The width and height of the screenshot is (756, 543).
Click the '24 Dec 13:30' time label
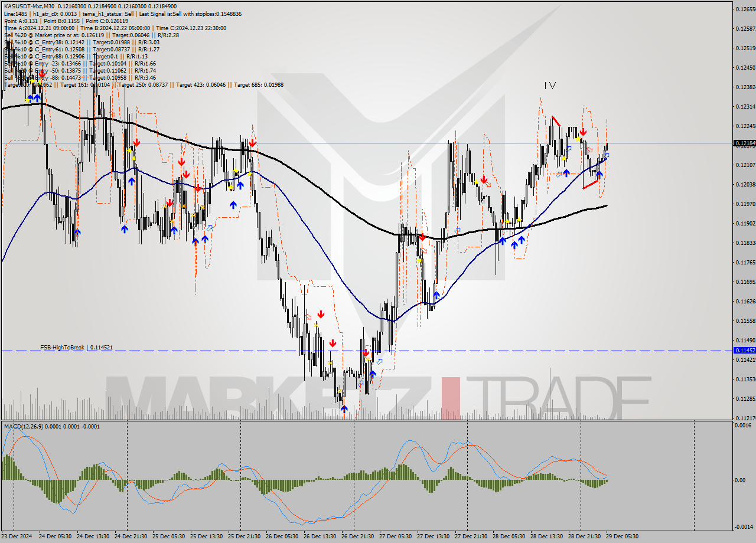92,537
